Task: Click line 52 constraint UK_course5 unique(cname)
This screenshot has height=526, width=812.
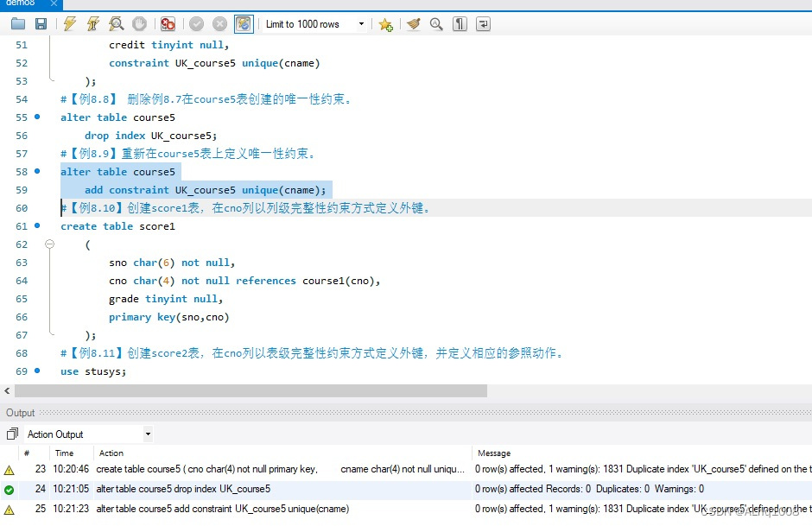Action: coord(214,63)
